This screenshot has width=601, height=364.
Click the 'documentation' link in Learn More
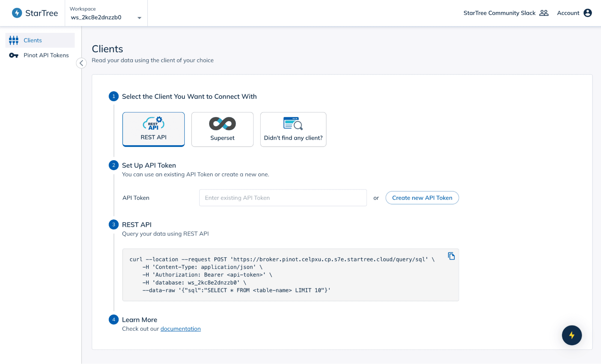tap(180, 328)
